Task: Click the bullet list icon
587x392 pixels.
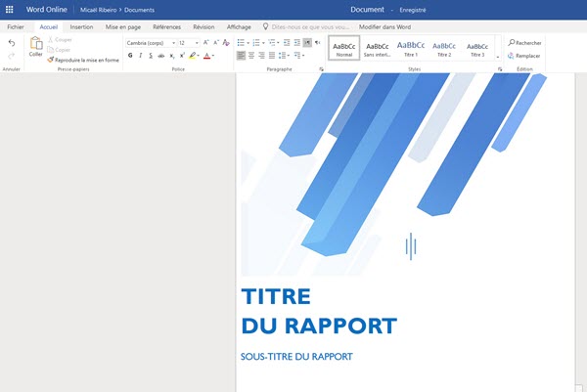Action: [241, 43]
